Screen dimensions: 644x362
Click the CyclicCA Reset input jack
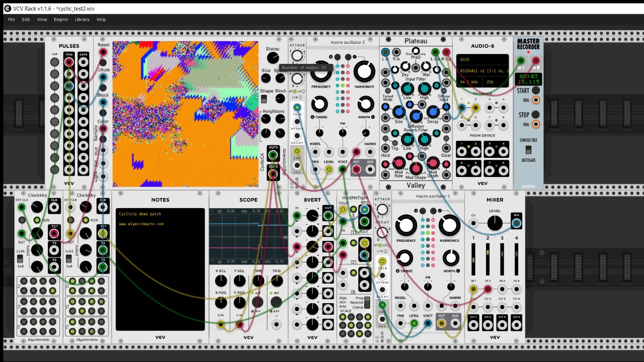tap(103, 52)
